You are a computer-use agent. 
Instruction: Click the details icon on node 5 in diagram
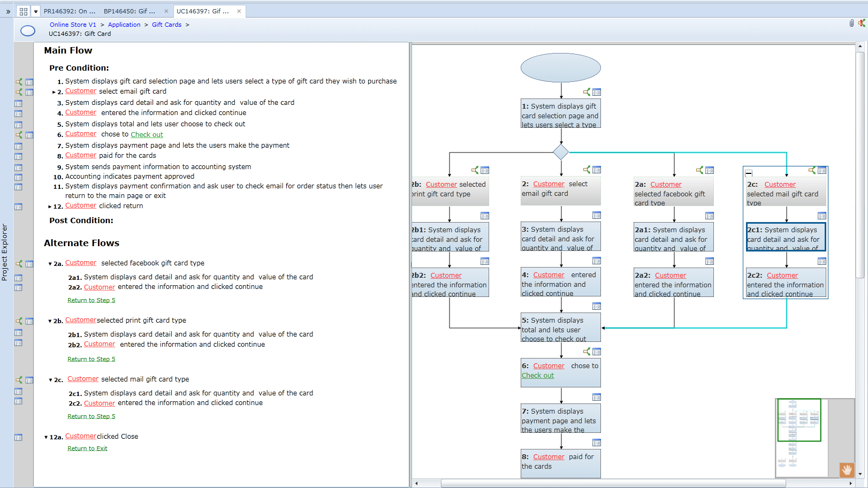(x=596, y=306)
